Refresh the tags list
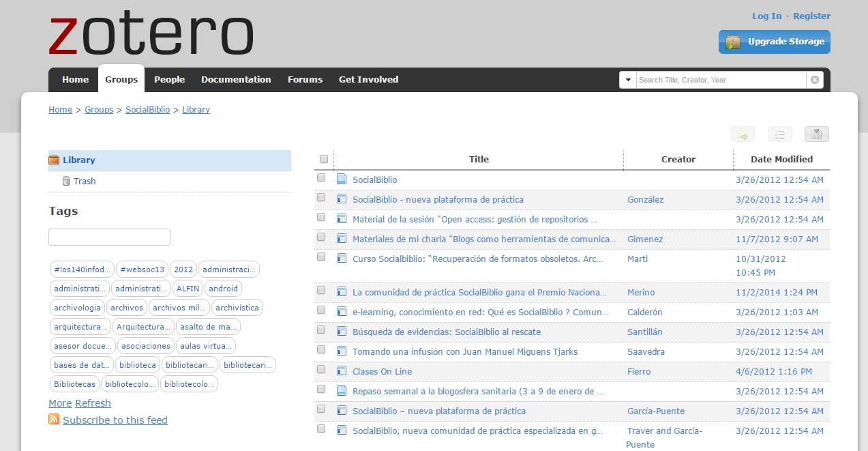The width and height of the screenshot is (868, 451). click(x=93, y=403)
